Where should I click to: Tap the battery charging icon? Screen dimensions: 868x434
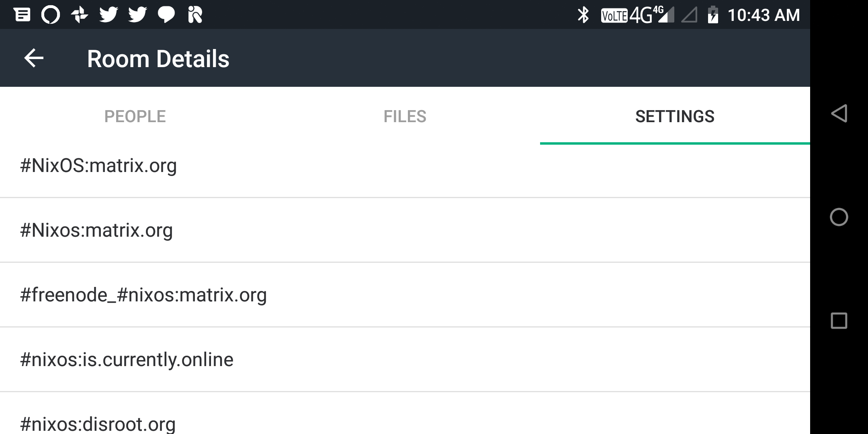tap(713, 15)
